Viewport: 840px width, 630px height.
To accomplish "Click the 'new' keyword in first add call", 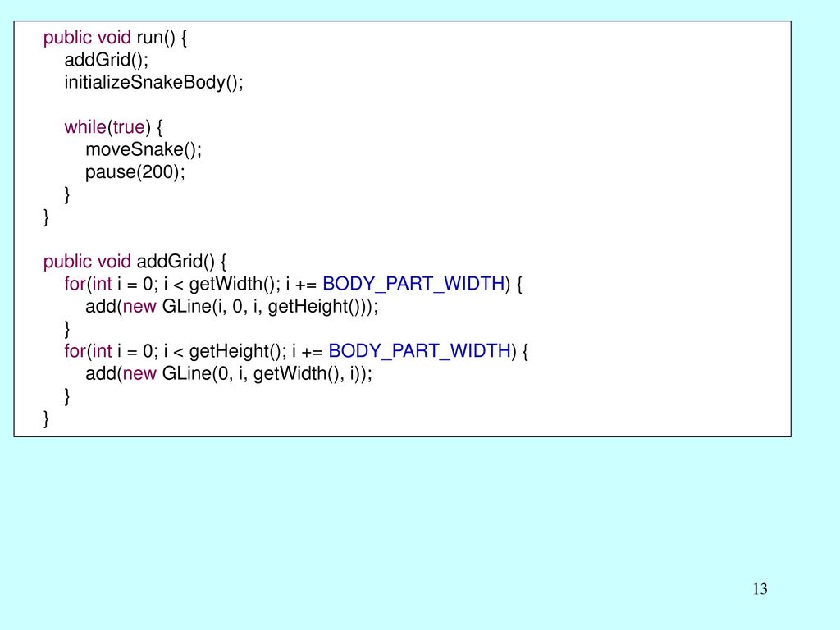I will point(139,307).
